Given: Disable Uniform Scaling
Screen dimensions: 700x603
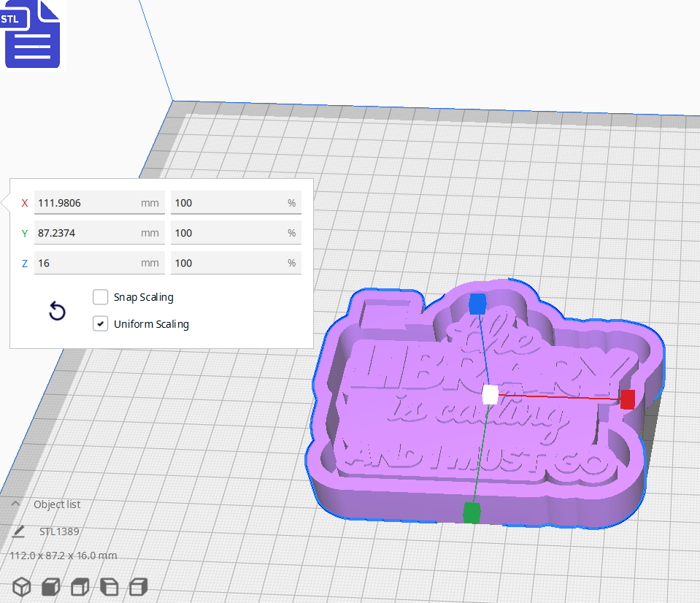Looking at the screenshot, I should click(100, 323).
